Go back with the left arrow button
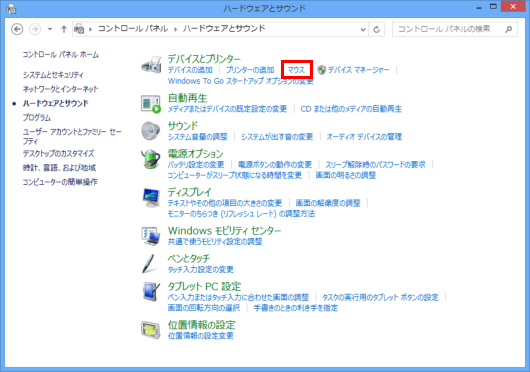530x372 pixels. pyautogui.click(x=17, y=29)
